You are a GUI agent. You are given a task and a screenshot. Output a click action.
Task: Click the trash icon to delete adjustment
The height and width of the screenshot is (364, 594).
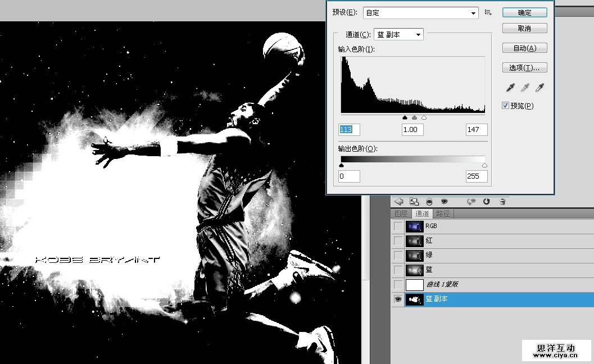tap(502, 201)
